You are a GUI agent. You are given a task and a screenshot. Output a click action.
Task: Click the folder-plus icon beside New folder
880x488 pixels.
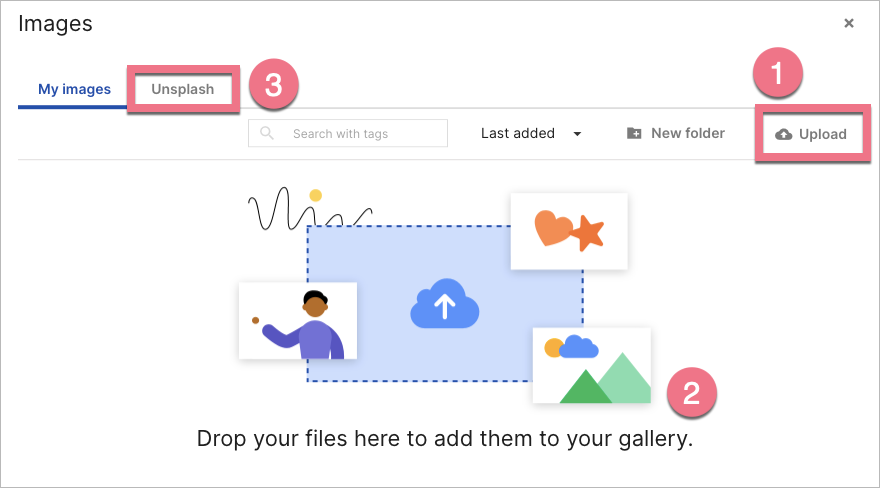[x=634, y=133]
